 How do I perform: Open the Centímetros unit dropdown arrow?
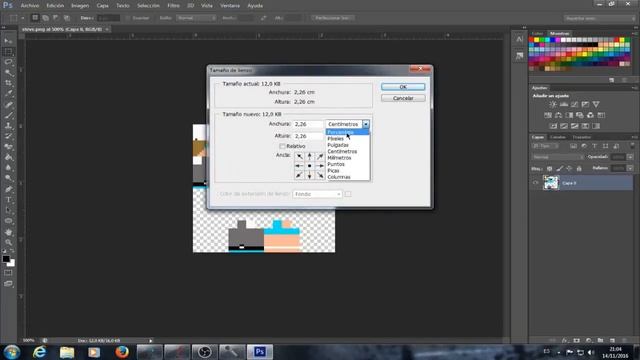pos(366,124)
